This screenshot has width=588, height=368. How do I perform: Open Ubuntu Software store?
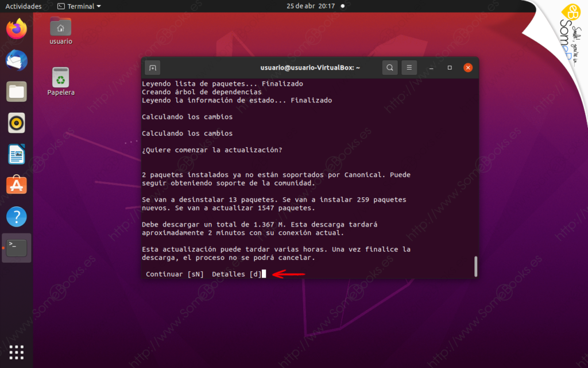17,185
